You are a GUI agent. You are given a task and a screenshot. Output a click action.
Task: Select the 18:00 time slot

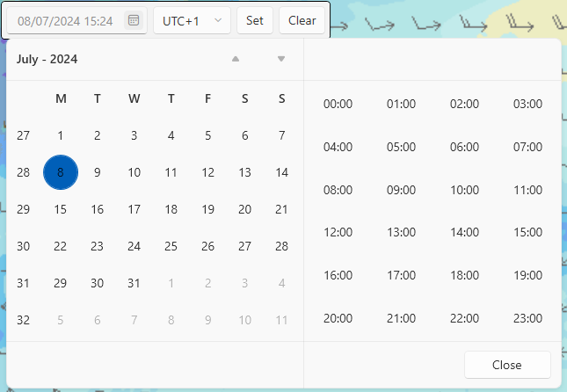point(465,275)
